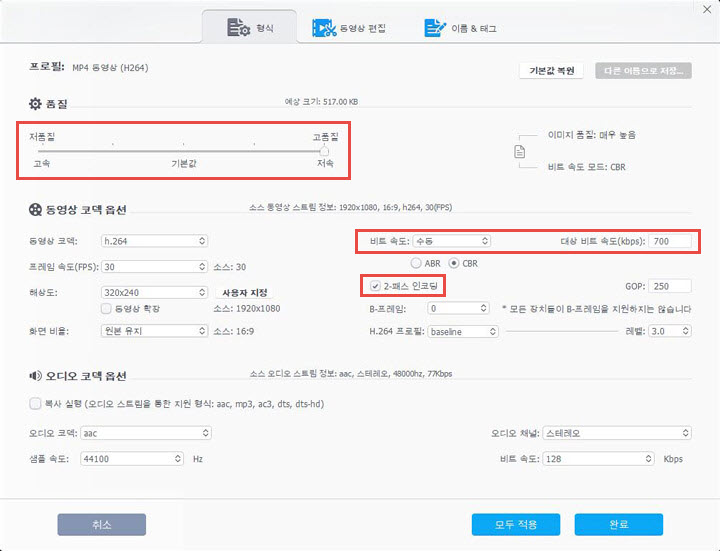Click 비트 속도 모드: CBR text
The image size is (720, 551).
(x=586, y=167)
